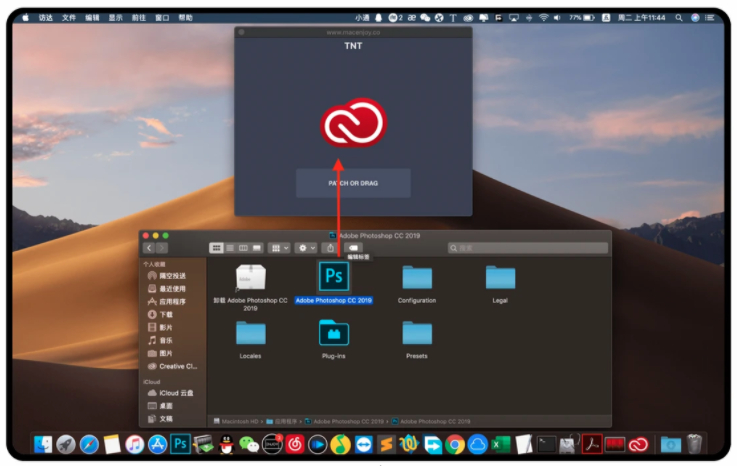
Task: Click the Finder search field
Action: tap(528, 247)
